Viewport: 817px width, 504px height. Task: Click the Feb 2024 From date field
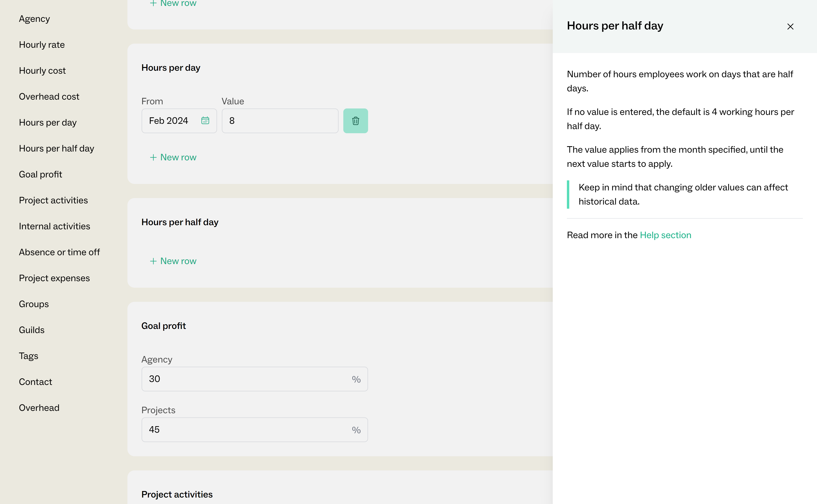pyautogui.click(x=179, y=121)
